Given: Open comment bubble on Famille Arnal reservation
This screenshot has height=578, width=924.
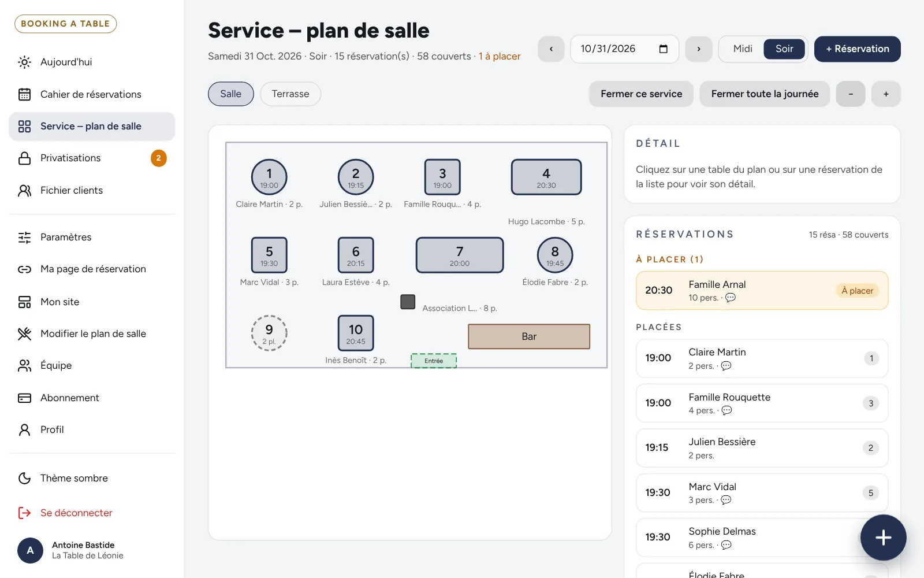Looking at the screenshot, I should pos(731,298).
